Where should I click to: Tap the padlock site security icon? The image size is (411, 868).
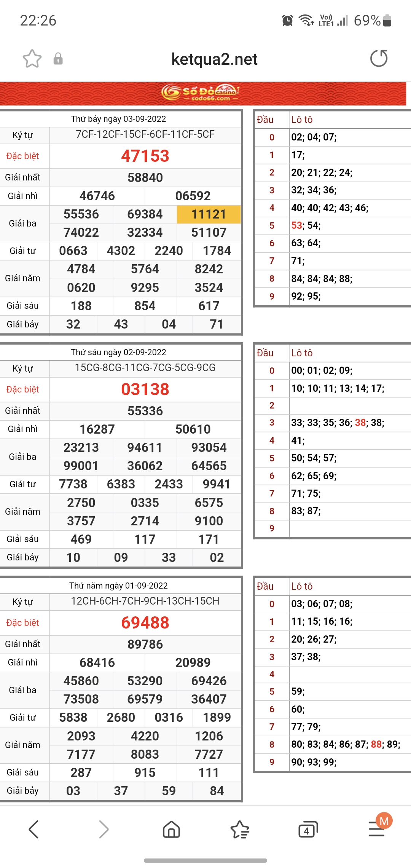click(x=58, y=59)
